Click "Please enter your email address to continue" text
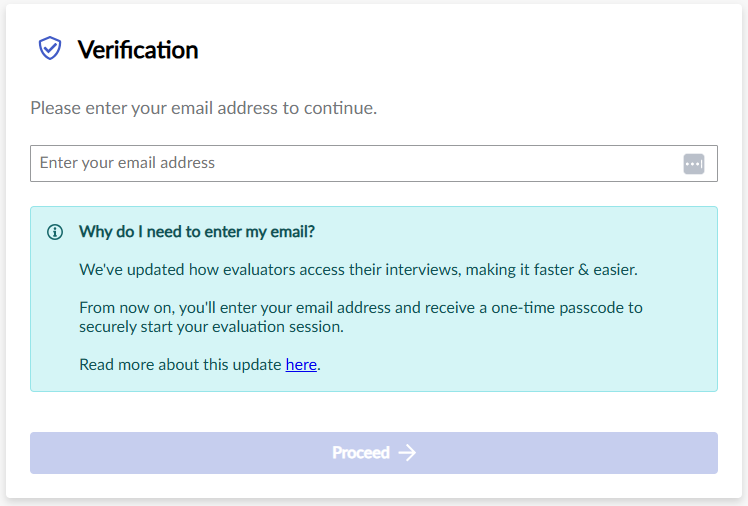Screen dimensions: 748x506 coord(203,108)
